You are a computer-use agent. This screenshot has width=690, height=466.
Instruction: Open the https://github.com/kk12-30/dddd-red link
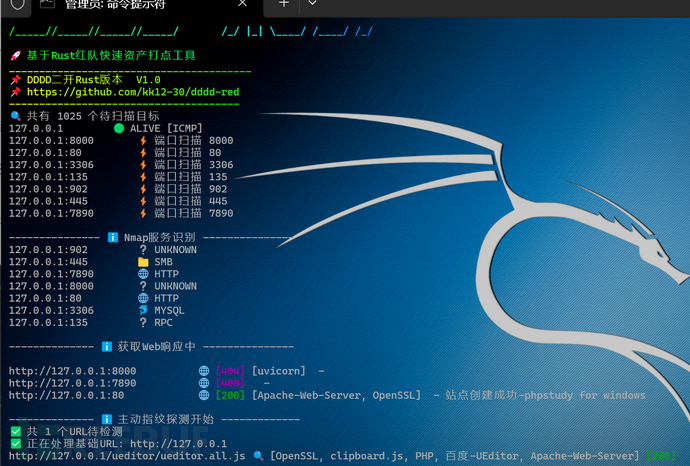tap(133, 92)
